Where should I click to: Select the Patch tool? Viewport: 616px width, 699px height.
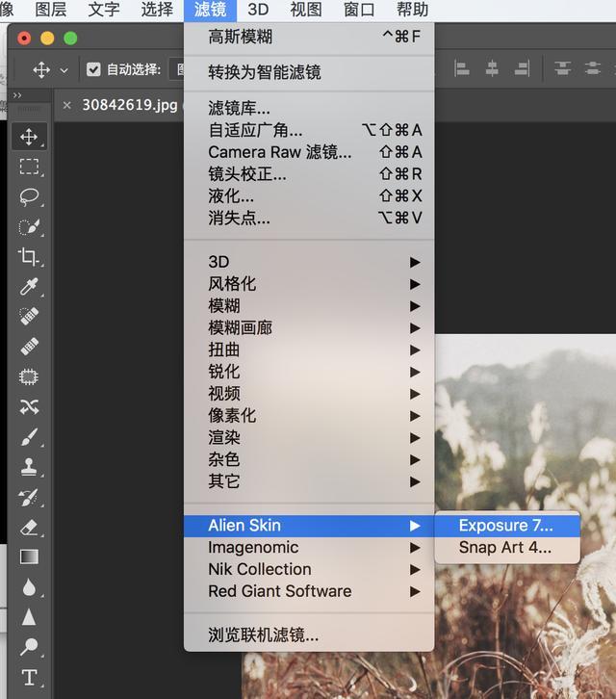(x=29, y=376)
